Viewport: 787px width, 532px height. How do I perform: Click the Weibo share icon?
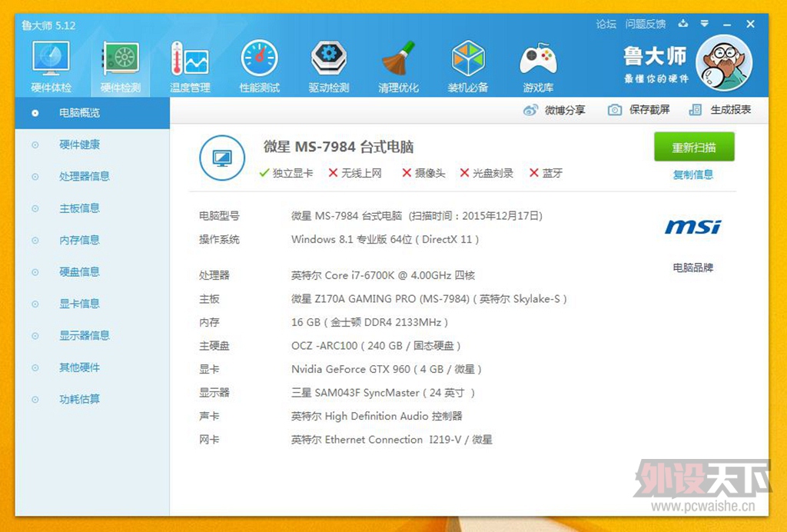click(530, 110)
